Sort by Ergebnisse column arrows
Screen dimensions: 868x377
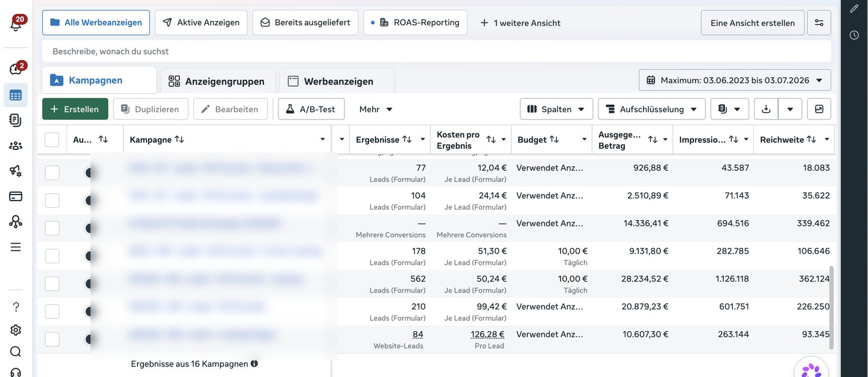click(x=407, y=140)
